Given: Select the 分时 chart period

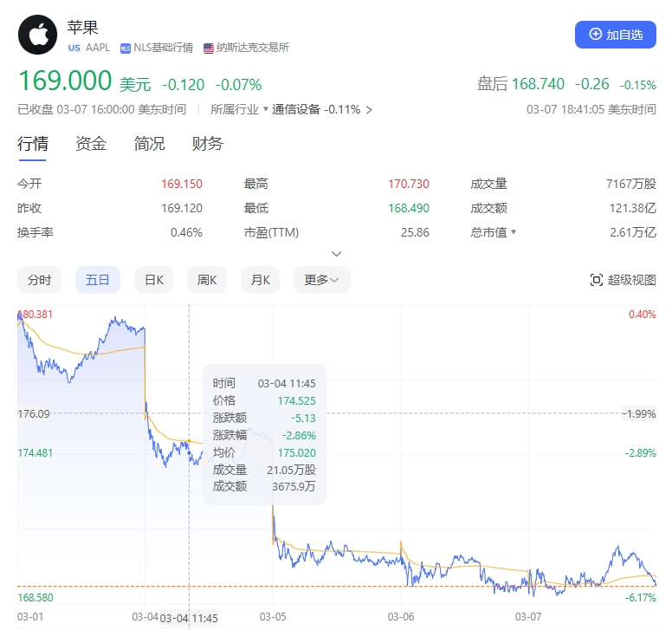Looking at the screenshot, I should point(40,280).
